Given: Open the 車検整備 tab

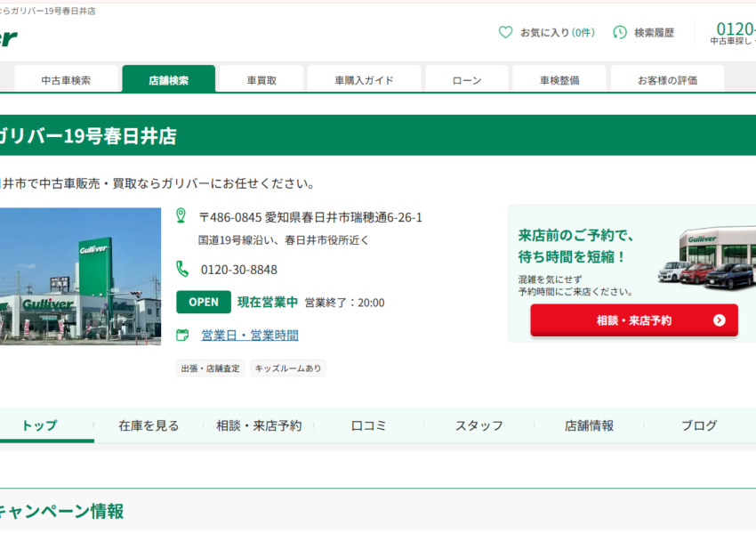Looking at the screenshot, I should [559, 79].
